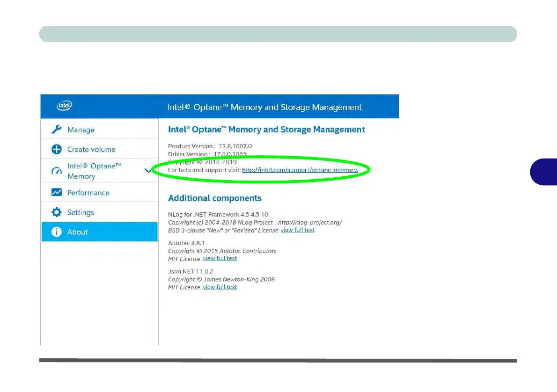
Task: Click the Additional components heading
Action: click(x=214, y=198)
